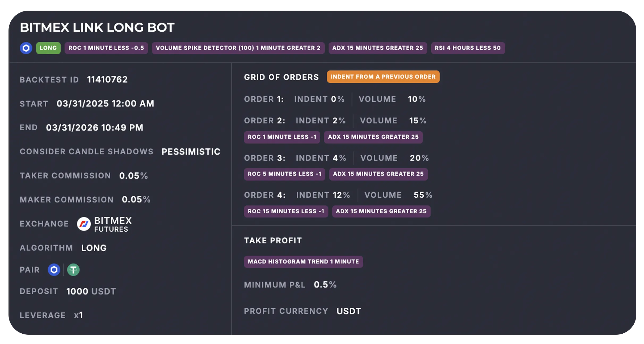Click the 1000 USDT deposit value
The width and height of the screenshot is (644, 344).
coord(91,291)
